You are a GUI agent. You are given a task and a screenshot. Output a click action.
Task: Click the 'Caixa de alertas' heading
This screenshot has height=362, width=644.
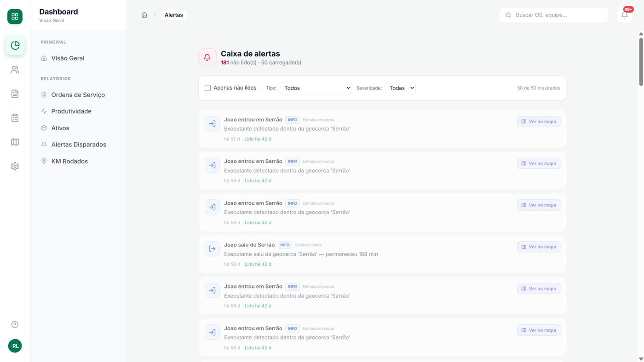click(250, 54)
